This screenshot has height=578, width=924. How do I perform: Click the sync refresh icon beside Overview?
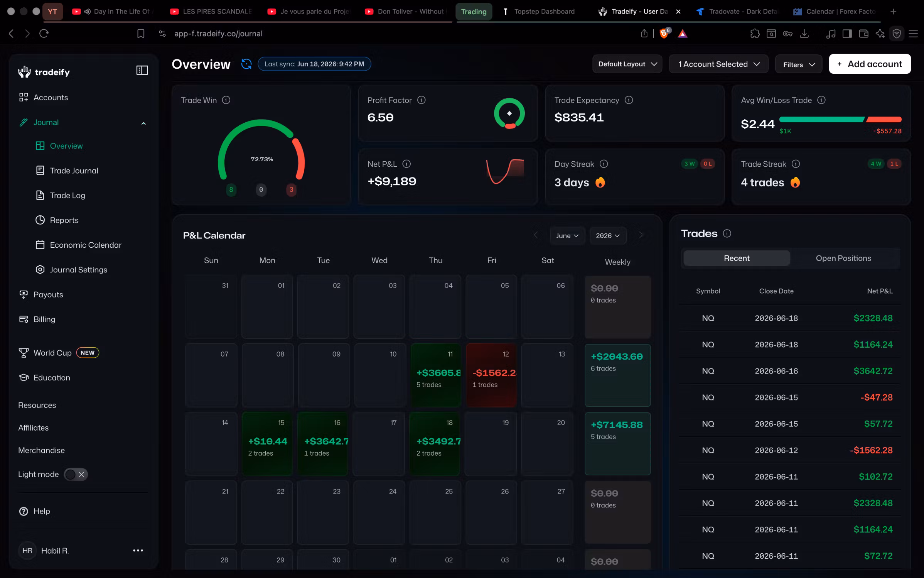(x=246, y=64)
